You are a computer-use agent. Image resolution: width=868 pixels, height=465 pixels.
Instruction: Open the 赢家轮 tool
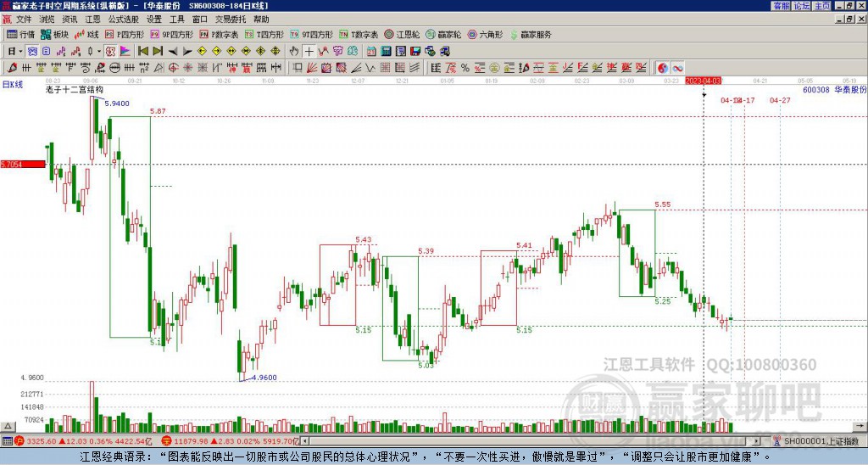[x=443, y=34]
